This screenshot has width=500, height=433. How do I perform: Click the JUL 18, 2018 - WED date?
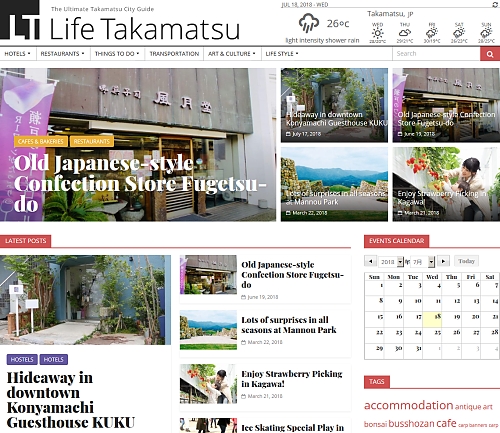pos(305,4)
